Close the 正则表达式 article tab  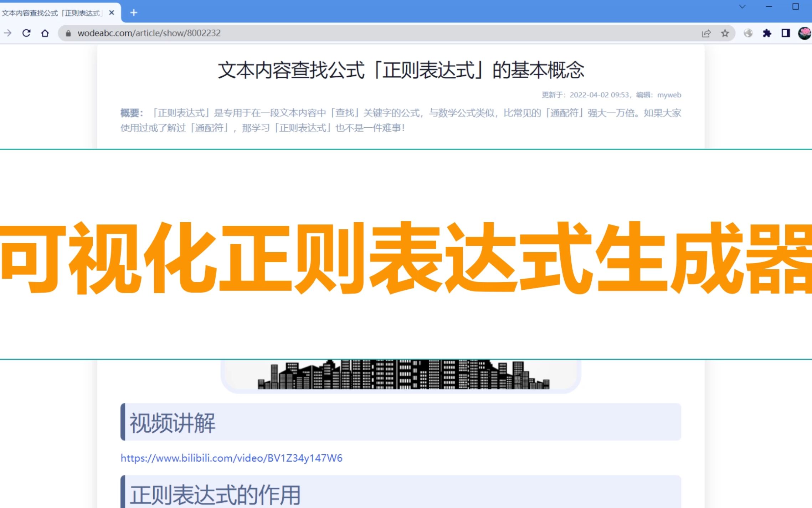point(112,13)
